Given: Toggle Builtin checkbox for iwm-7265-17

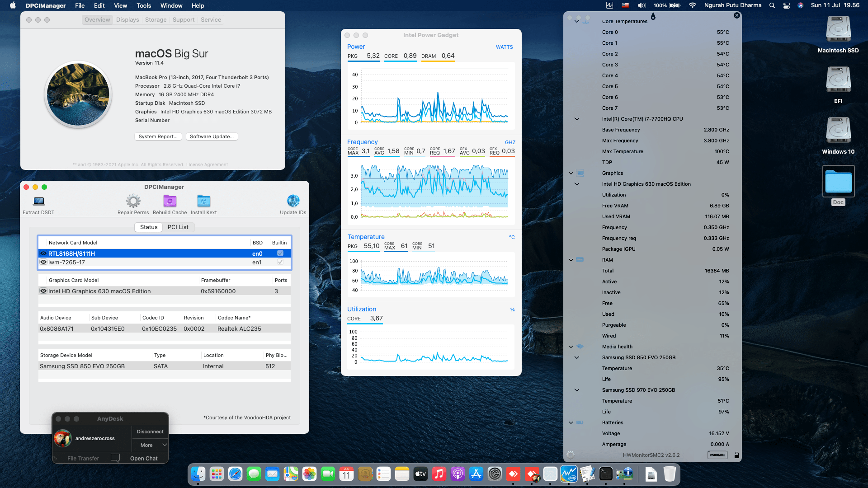Looking at the screenshot, I should coord(280,262).
